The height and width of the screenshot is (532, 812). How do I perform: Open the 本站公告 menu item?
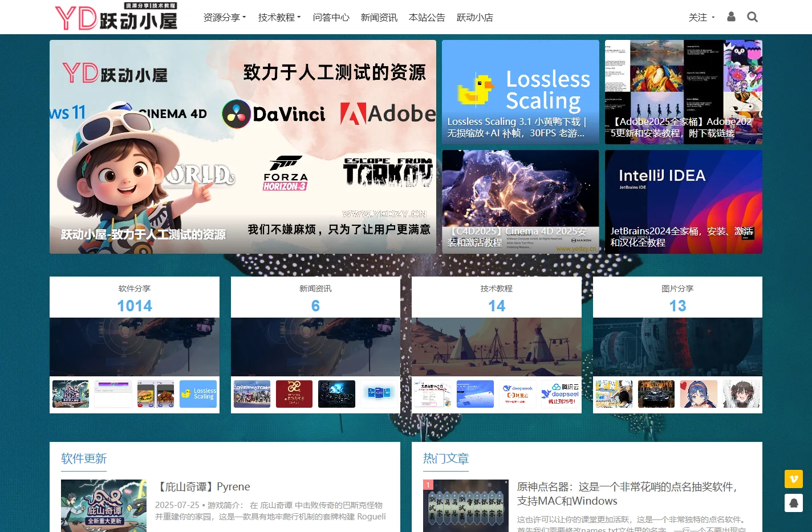coord(427,17)
